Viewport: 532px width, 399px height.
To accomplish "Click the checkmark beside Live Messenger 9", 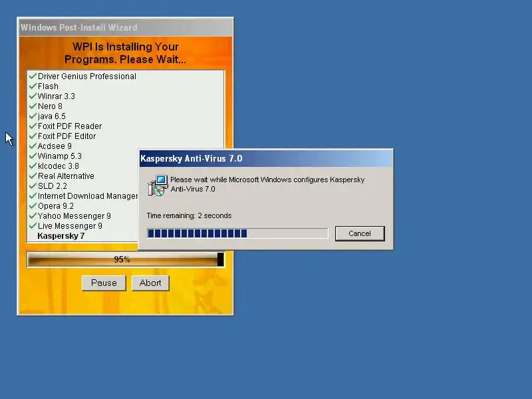I will coord(33,225).
